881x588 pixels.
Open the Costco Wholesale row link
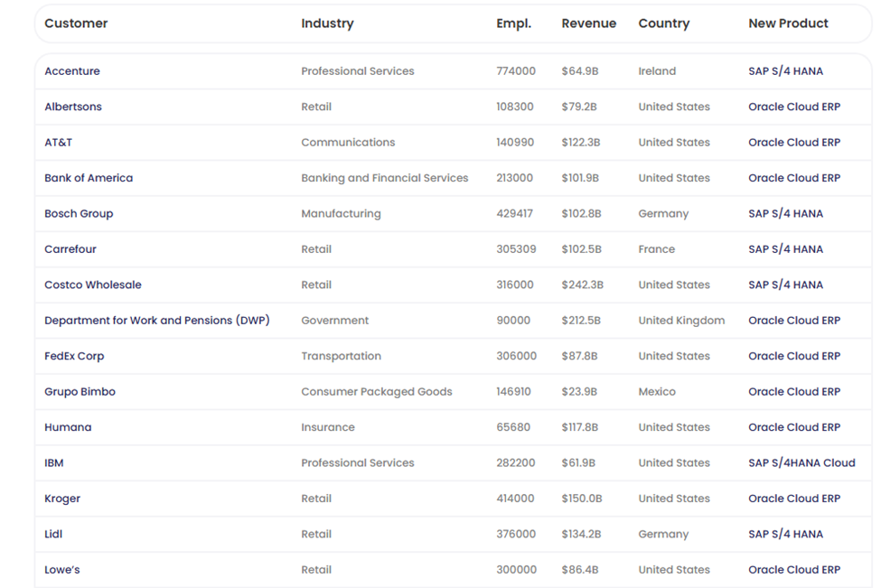pyautogui.click(x=93, y=285)
